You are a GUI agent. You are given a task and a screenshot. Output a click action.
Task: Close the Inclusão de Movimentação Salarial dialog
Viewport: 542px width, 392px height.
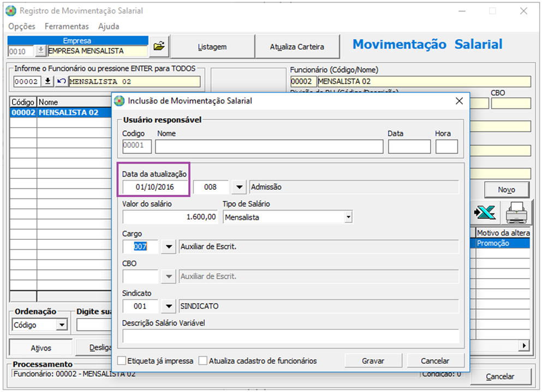[x=459, y=101]
